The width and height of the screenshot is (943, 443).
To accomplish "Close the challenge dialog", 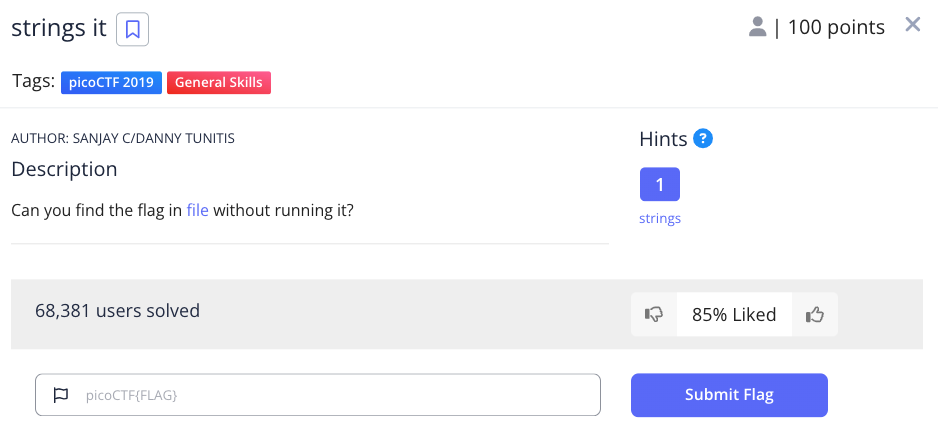I will 912,25.
